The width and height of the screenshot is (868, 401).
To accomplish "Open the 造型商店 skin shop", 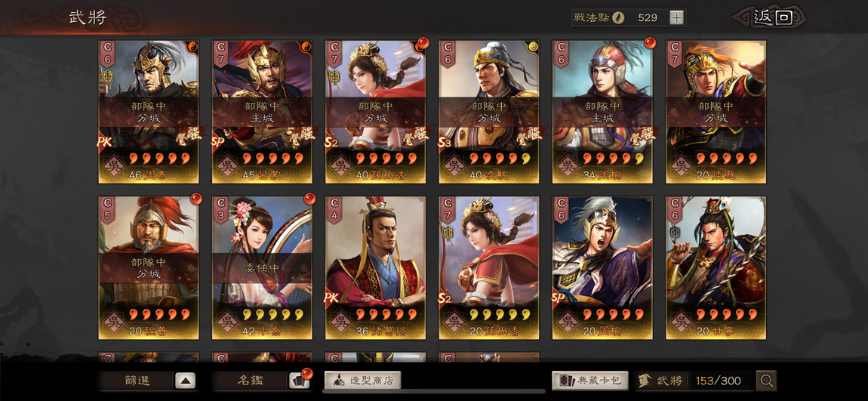I will (x=362, y=381).
